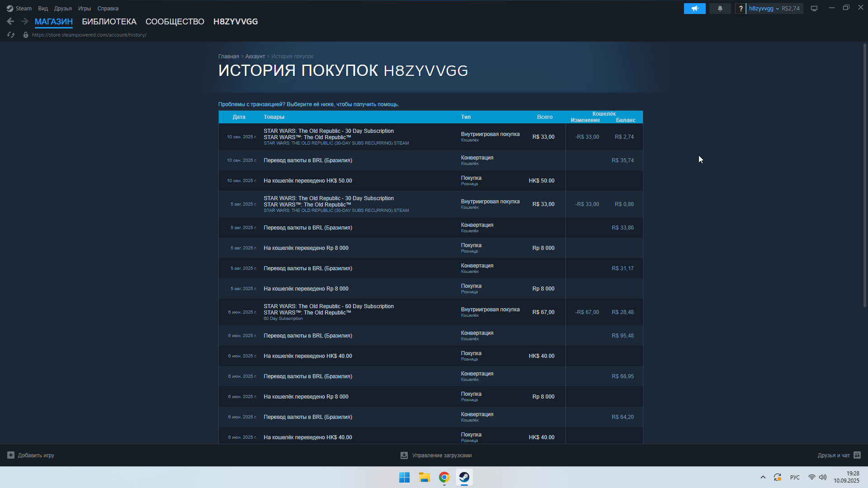Open the Друзья menu
868x488 pixels.
pyautogui.click(x=63, y=9)
